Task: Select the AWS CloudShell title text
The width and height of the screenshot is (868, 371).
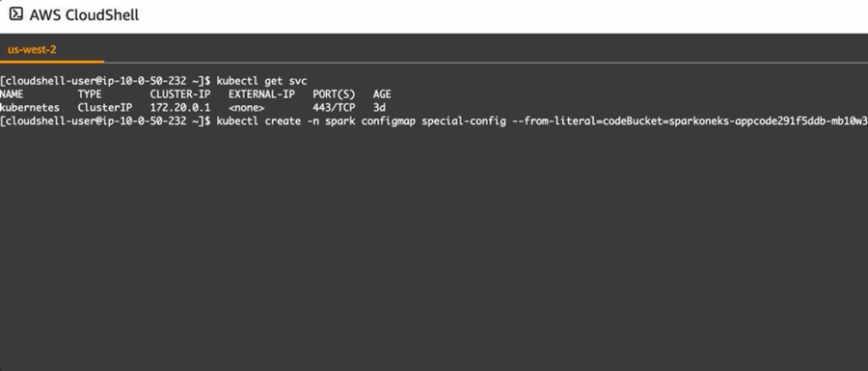Action: tap(84, 14)
